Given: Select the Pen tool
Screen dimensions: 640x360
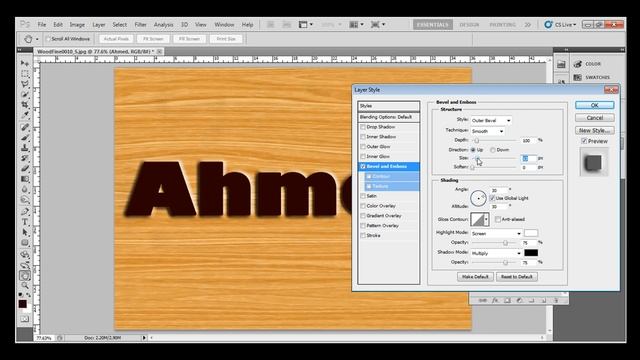Looking at the screenshot, I should [25, 211].
